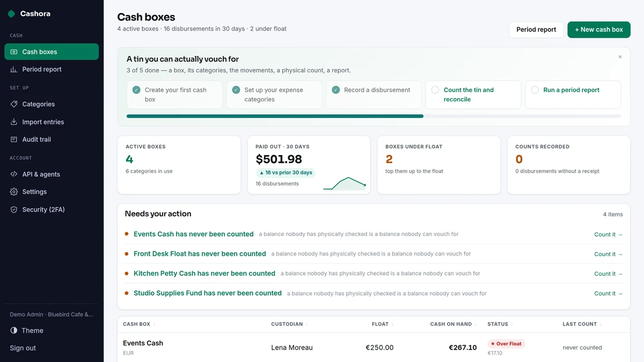Click the checked 'Set up your expense categories' step
The image size is (644, 362).
[274, 94]
